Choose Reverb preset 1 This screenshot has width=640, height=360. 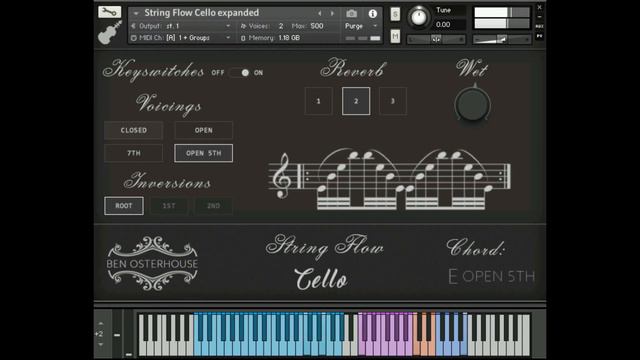tap(318, 101)
